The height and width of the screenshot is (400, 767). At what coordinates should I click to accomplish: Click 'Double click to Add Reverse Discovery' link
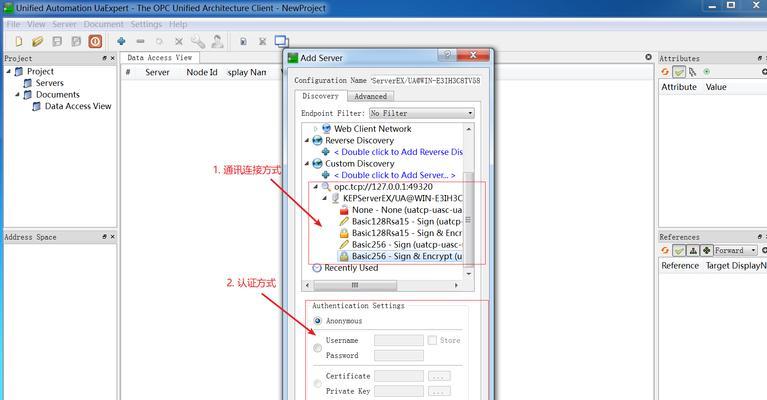click(398, 152)
